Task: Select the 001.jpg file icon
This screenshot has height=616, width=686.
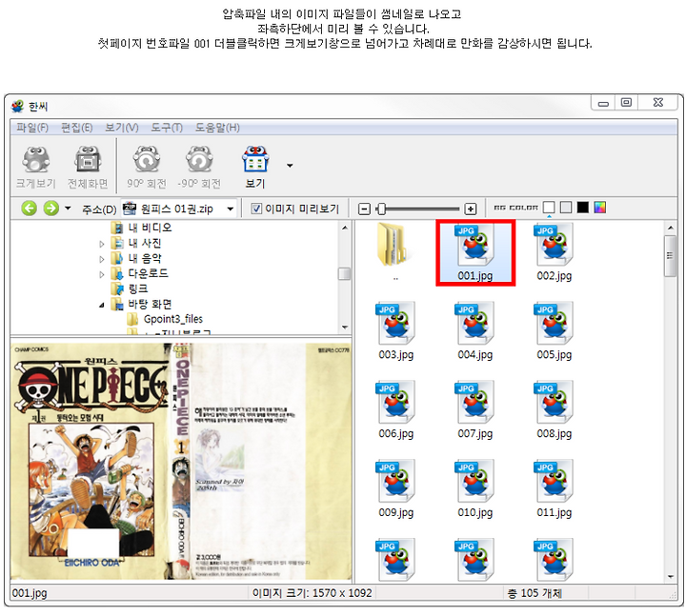Action: coord(475,245)
